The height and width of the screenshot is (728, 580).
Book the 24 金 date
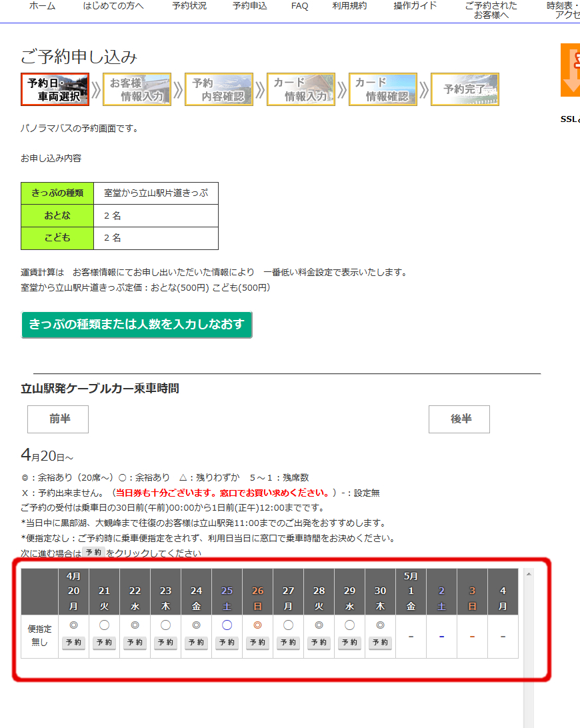pos(197,643)
